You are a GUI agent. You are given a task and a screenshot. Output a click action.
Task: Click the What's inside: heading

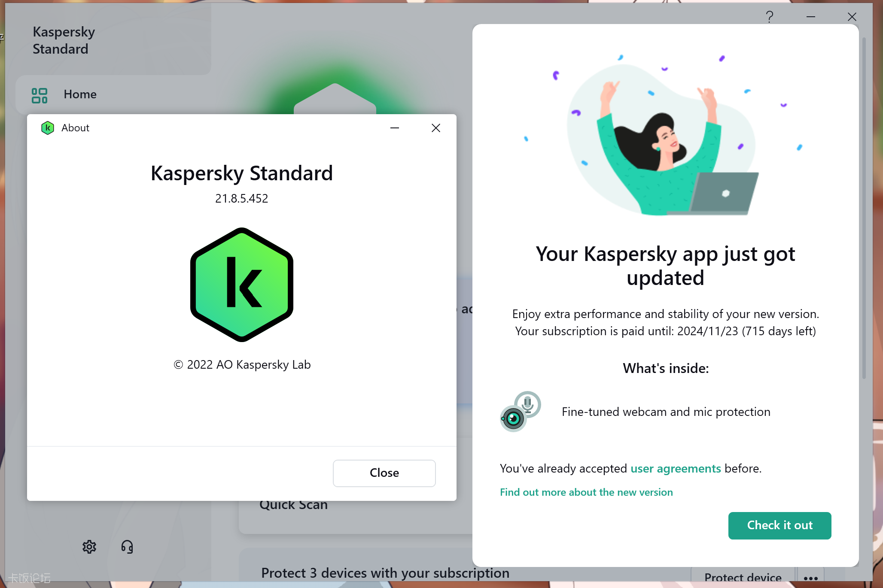click(x=666, y=368)
